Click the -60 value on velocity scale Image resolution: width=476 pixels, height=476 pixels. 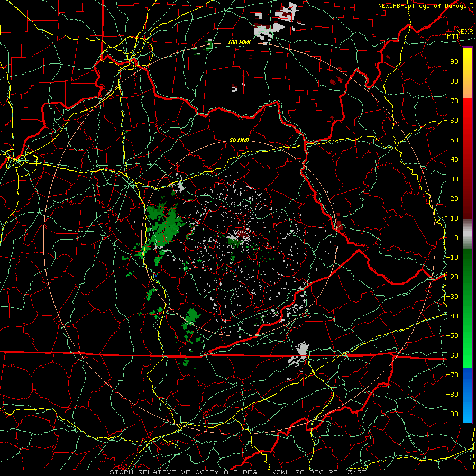(452, 355)
